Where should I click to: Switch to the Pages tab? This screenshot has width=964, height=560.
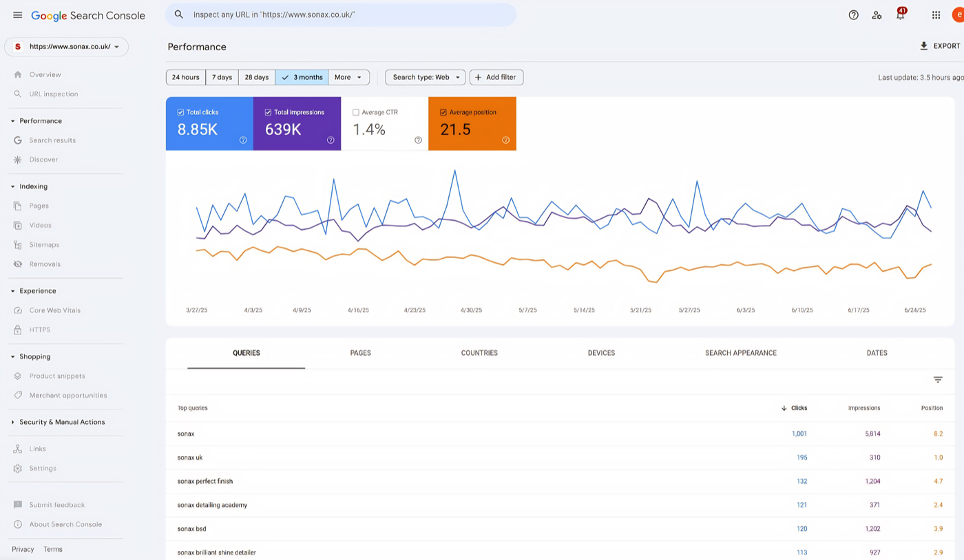click(360, 353)
